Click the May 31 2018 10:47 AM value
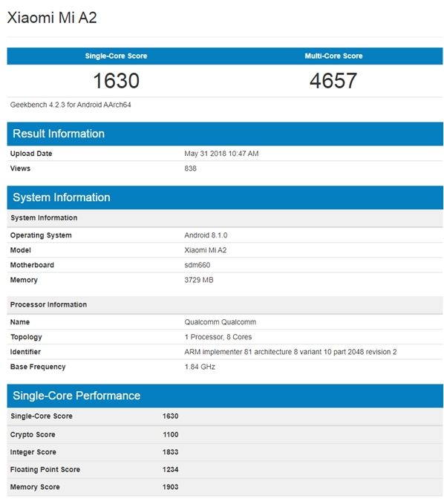 coord(221,154)
